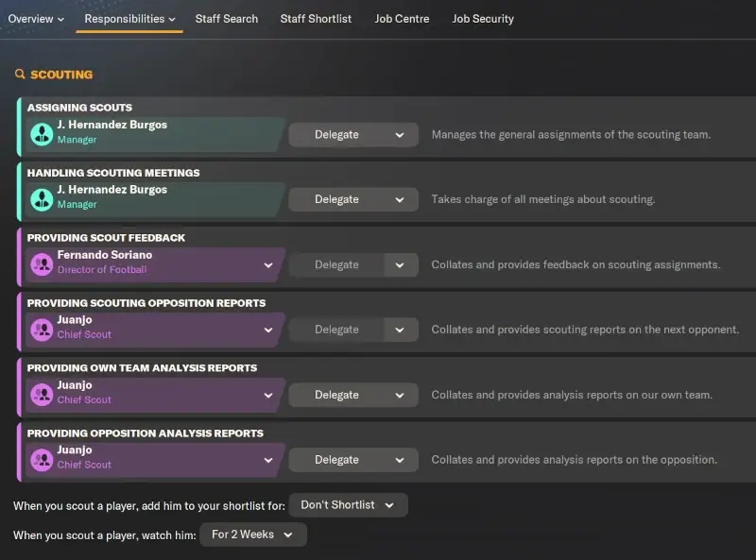Expand Delegate arrow for Scouting Opposition Reports
This screenshot has width=756, height=560.
(x=400, y=331)
